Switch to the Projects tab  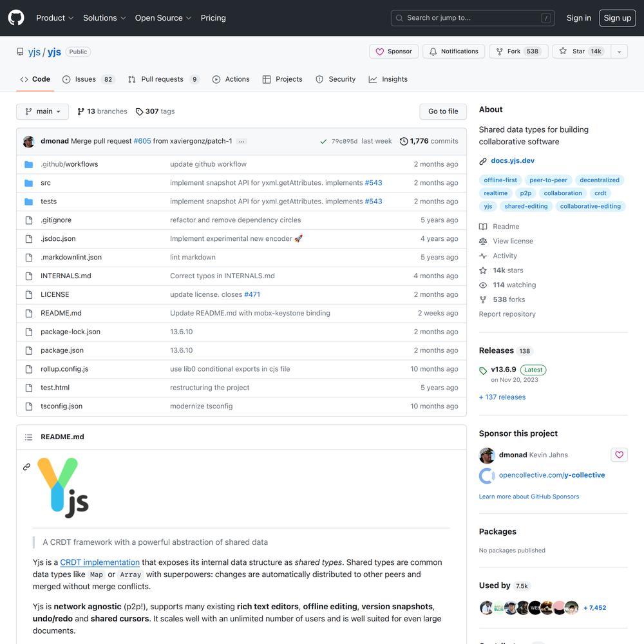tap(283, 79)
